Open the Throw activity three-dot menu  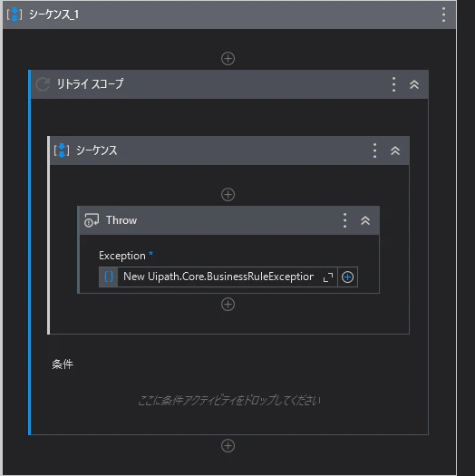click(344, 220)
